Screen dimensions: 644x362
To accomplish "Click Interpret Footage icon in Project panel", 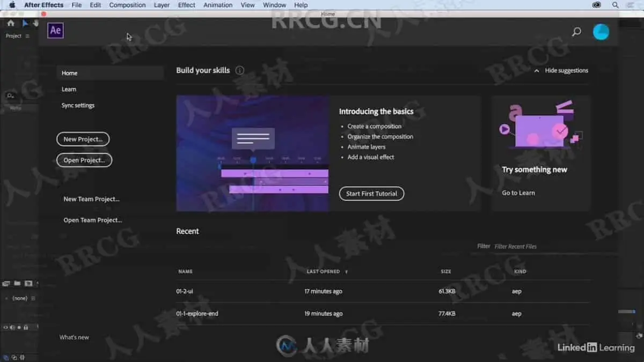I will click(x=6, y=283).
